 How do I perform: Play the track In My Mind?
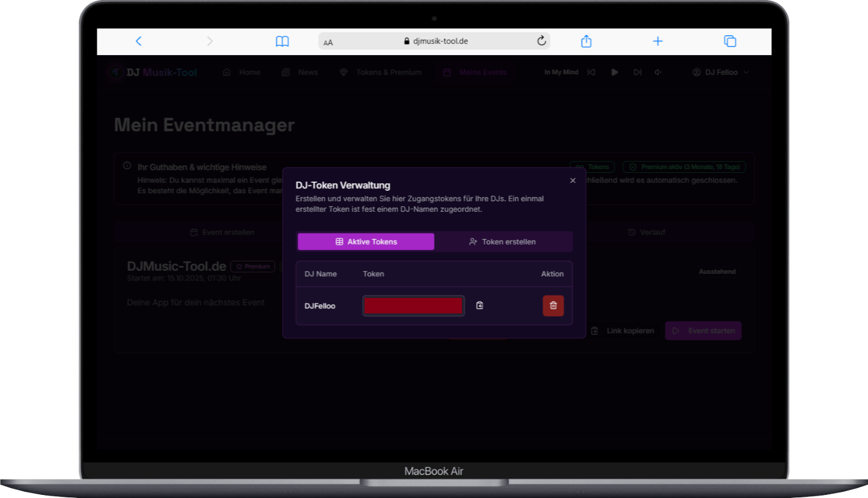click(614, 72)
